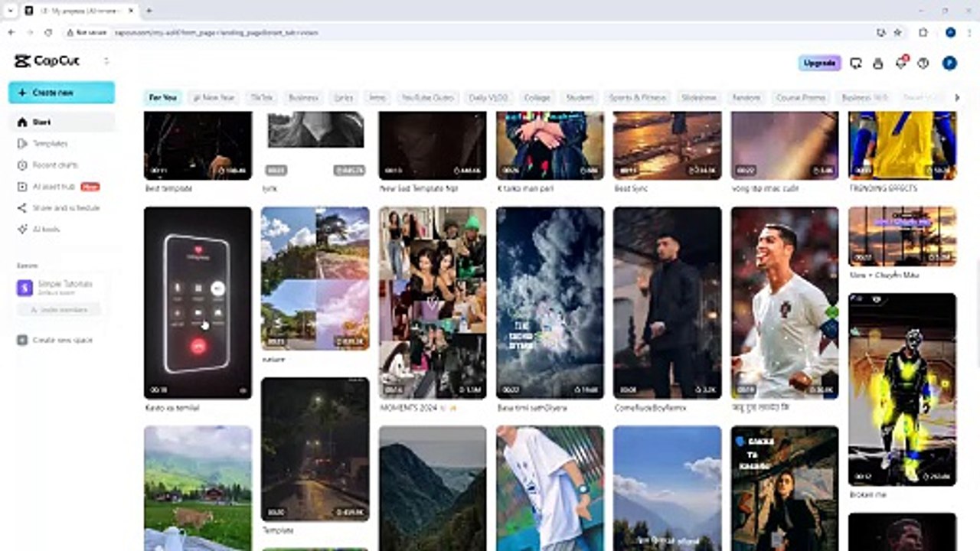Select the Slideshow category tab

[x=699, y=97]
